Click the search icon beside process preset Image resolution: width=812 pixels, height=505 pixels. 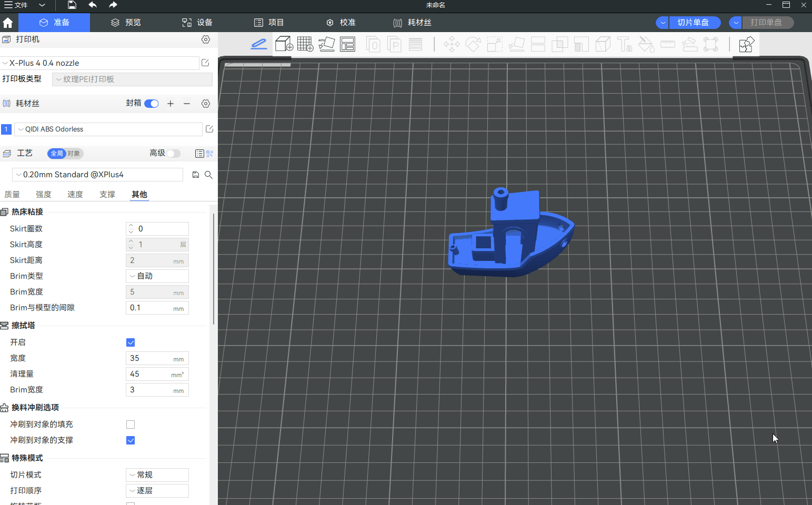point(208,175)
